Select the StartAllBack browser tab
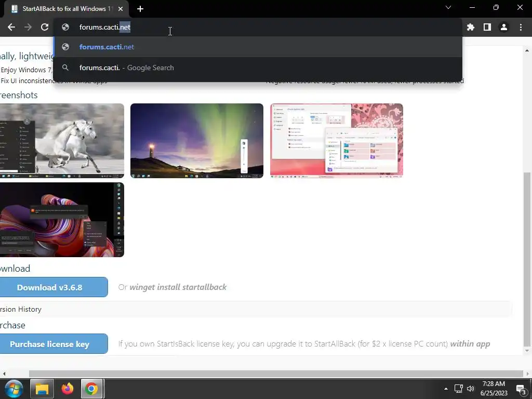Screen dimensions: 532x399 pyautogui.click(x=66, y=9)
